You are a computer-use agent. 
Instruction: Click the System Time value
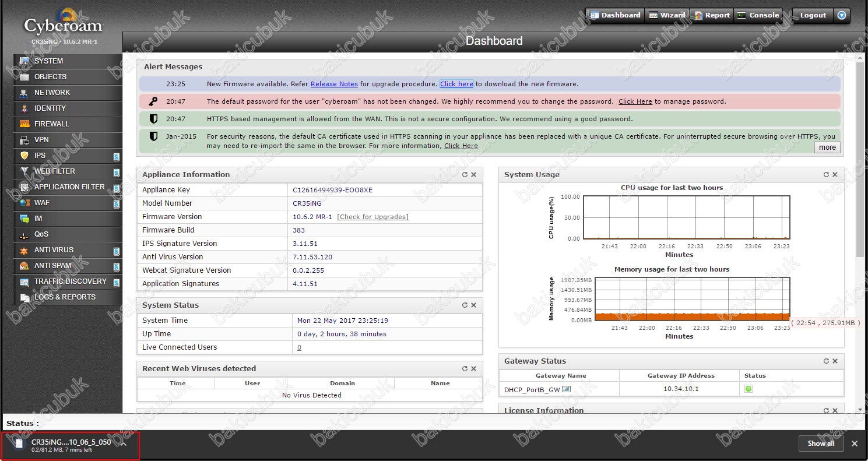[x=343, y=321]
